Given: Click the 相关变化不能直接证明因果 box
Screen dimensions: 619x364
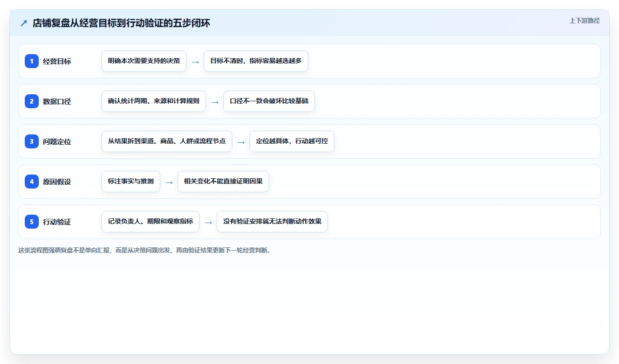Looking at the screenshot, I should pos(223,182).
